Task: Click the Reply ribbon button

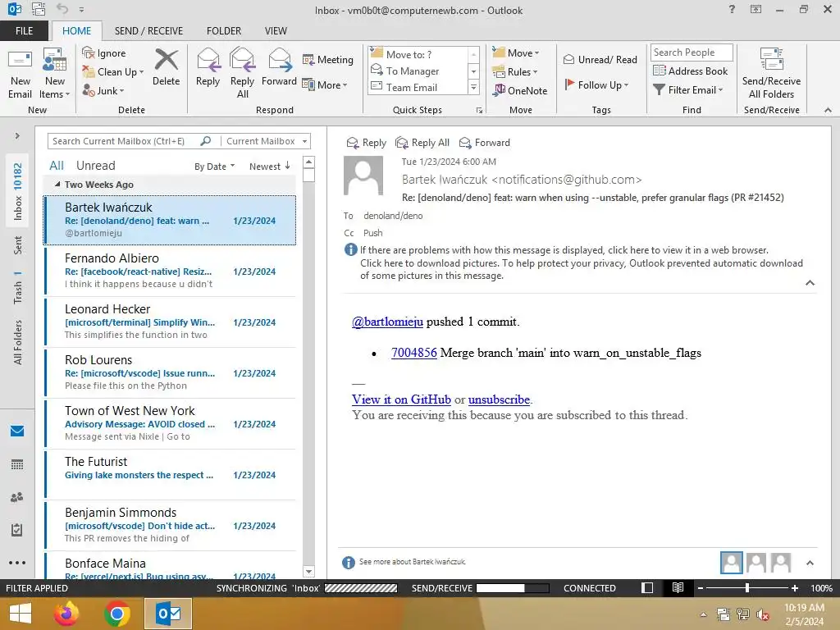Action: (x=208, y=67)
